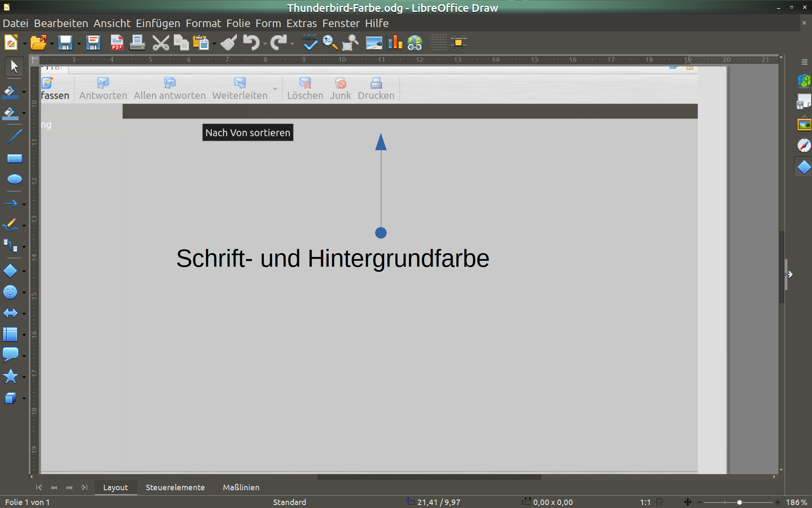Image resolution: width=812 pixels, height=508 pixels.
Task: Click the Fit slide 1:1 button
Action: 645,502
